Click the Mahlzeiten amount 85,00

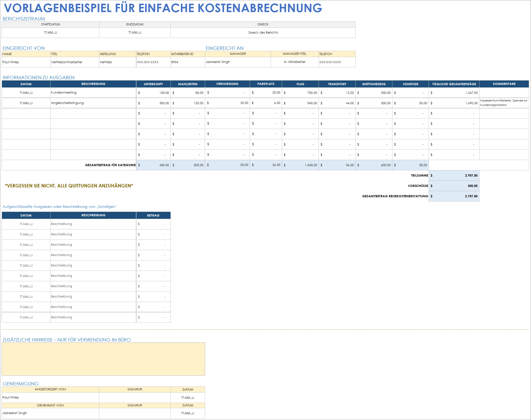point(188,93)
